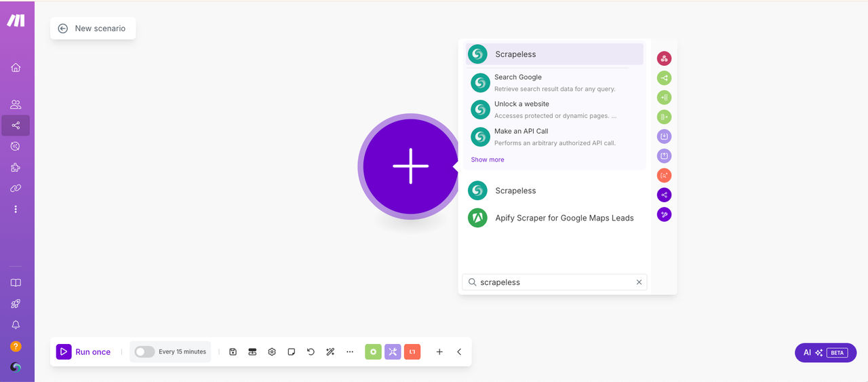Toggle the scenario scheduling switch
Screen dimensions: 868x382
[144, 351]
